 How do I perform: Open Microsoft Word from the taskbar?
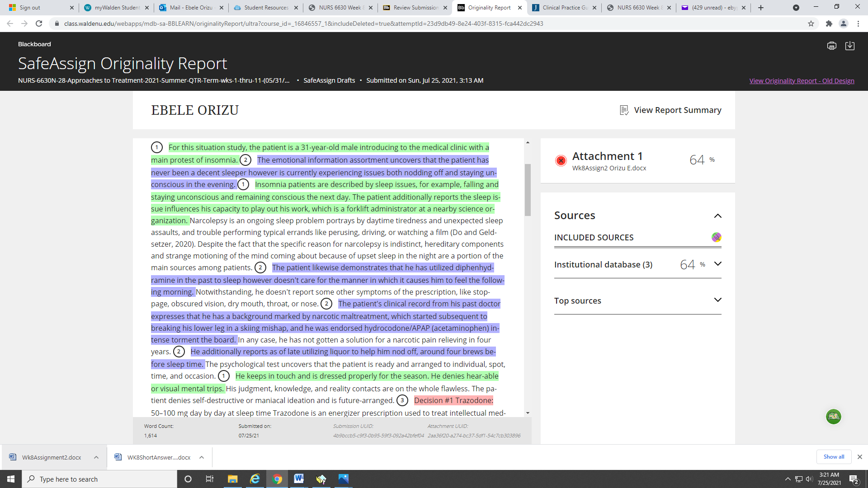point(299,479)
